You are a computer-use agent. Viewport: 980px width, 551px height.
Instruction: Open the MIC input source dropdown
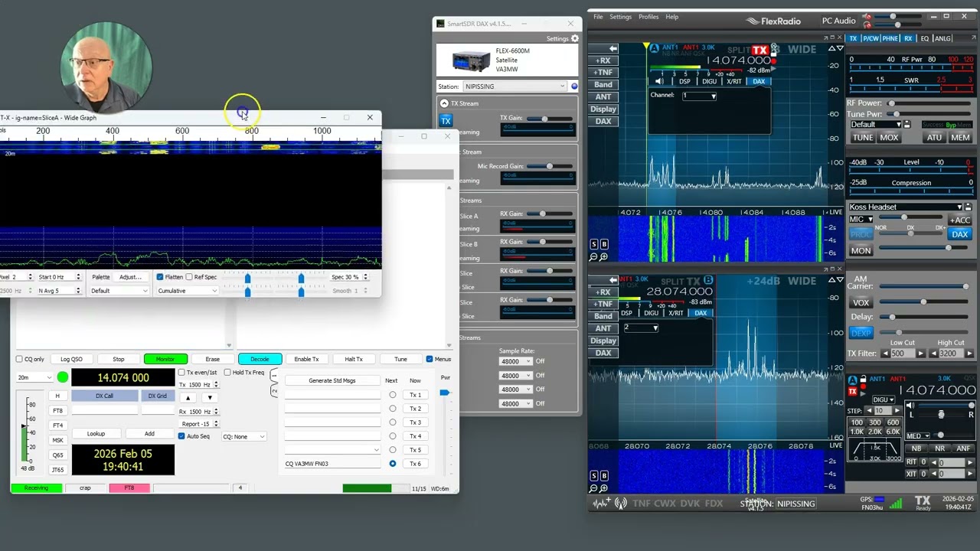click(x=861, y=220)
